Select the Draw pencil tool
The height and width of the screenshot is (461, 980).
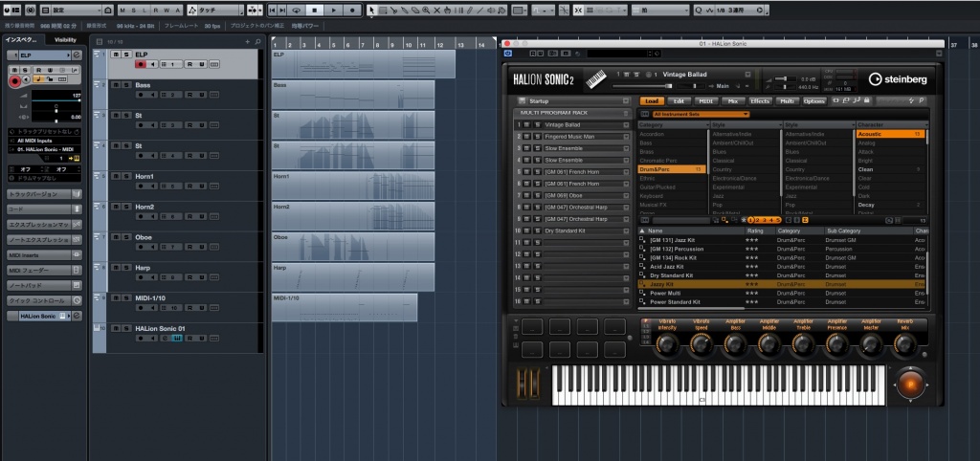click(x=471, y=10)
